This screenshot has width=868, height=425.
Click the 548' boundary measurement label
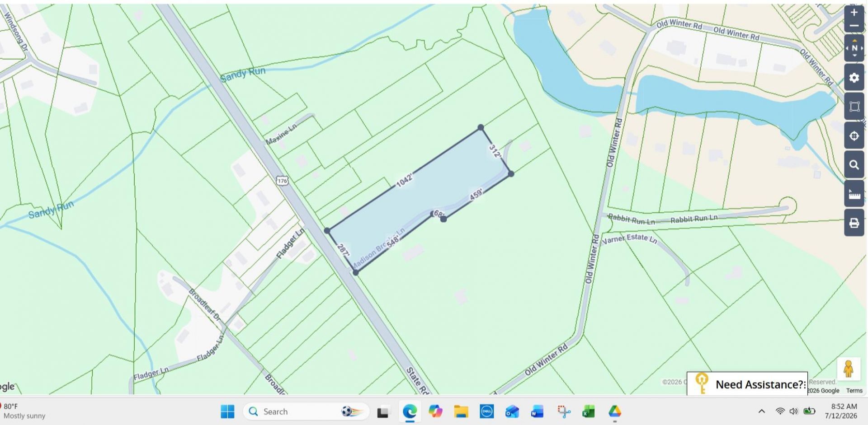393,241
